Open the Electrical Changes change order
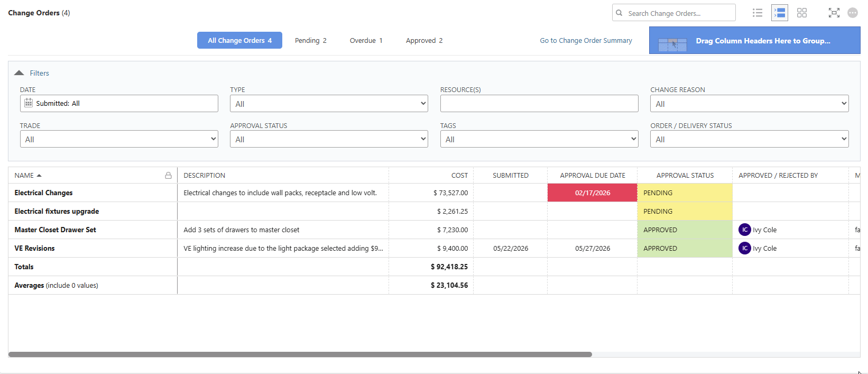868x374 pixels. click(x=43, y=193)
